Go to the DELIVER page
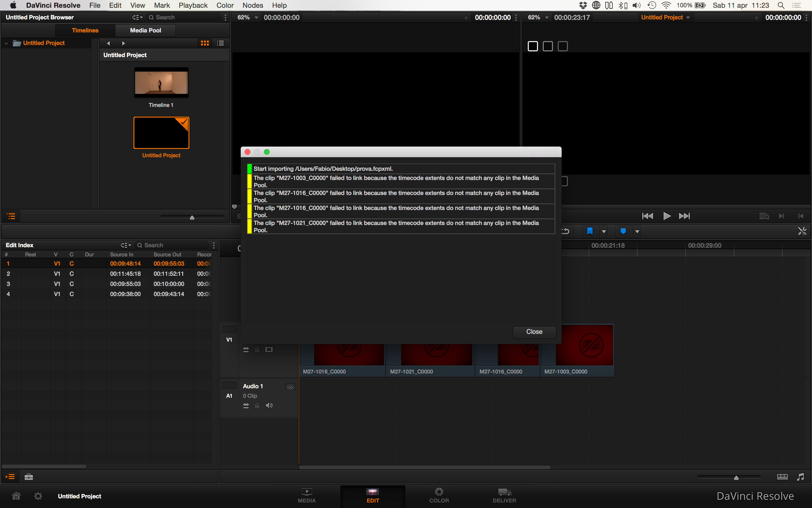Screen dimensions: 812x508 [x=504, y=496]
